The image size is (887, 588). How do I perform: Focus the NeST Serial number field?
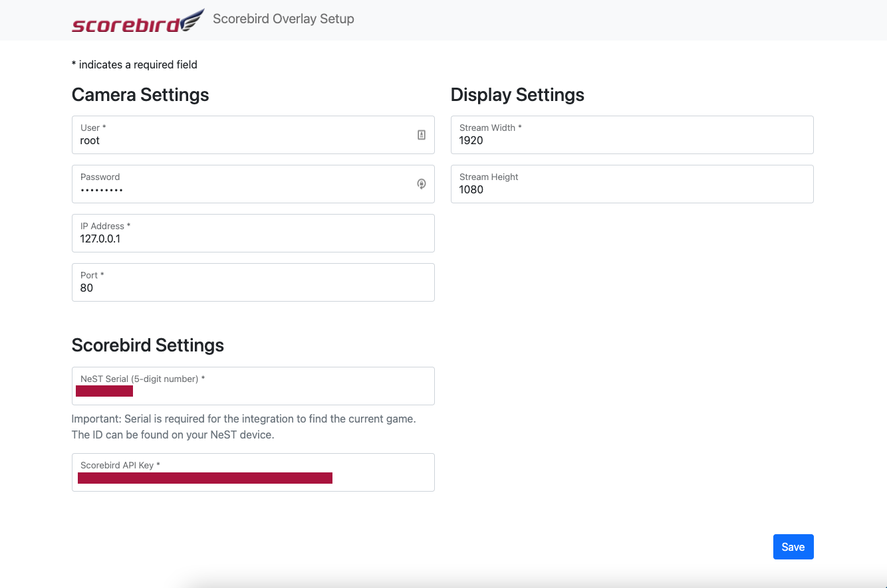253,386
